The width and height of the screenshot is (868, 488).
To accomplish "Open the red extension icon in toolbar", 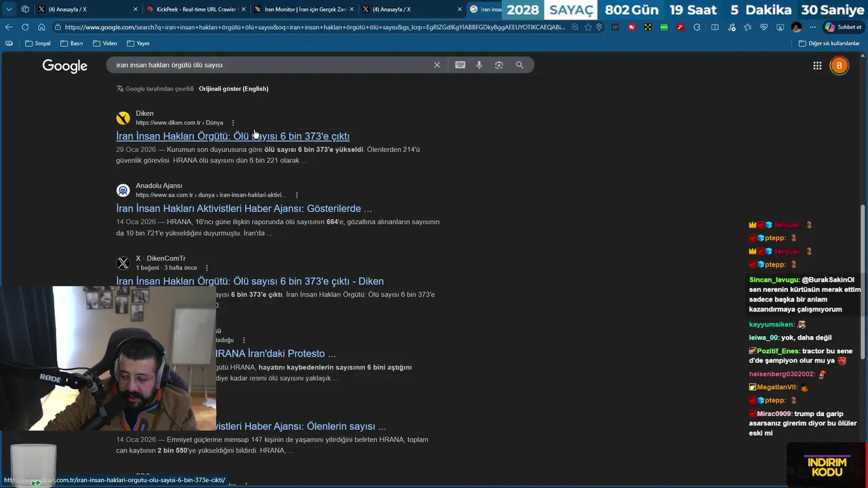I will (x=632, y=27).
